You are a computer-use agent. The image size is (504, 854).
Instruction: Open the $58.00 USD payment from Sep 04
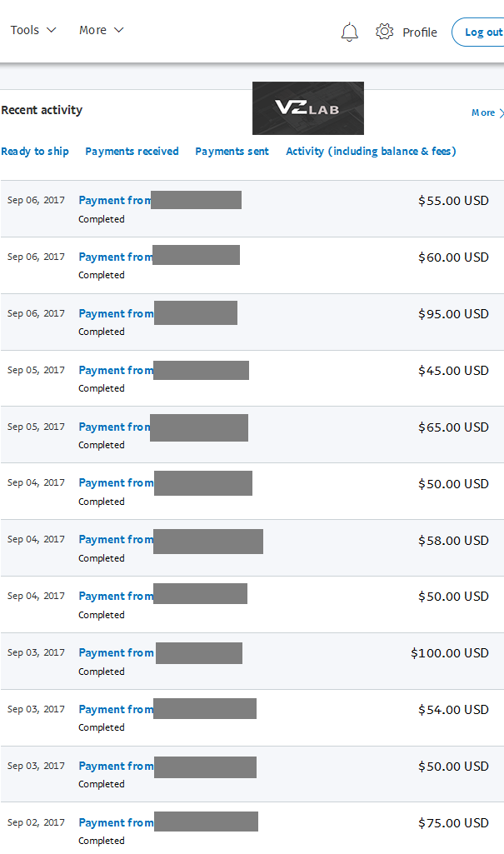[x=252, y=548]
